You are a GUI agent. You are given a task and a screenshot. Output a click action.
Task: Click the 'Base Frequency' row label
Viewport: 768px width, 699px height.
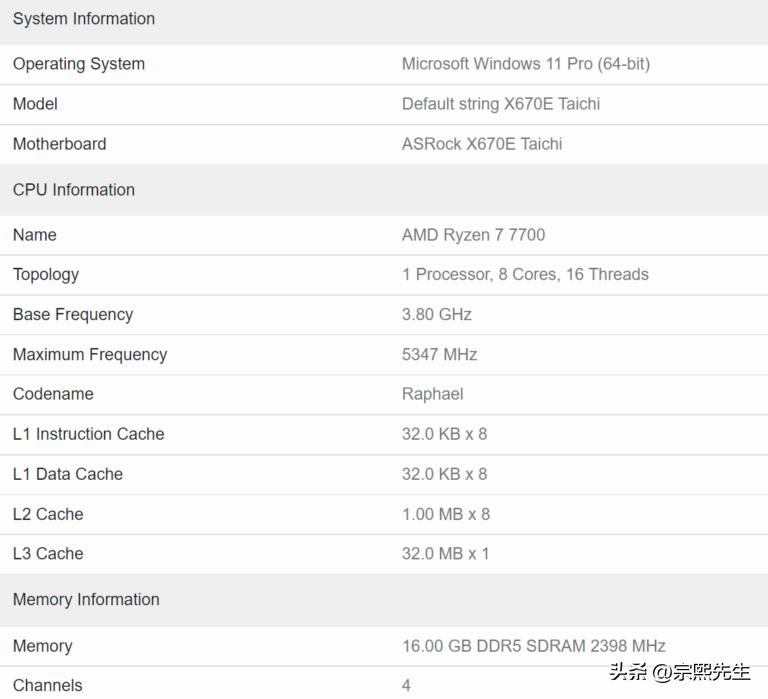73,314
